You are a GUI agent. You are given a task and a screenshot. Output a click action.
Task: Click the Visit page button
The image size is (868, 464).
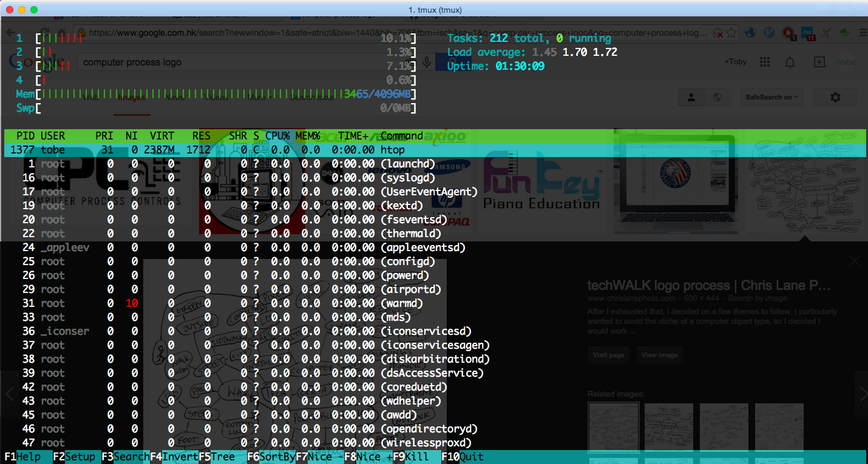[608, 355]
